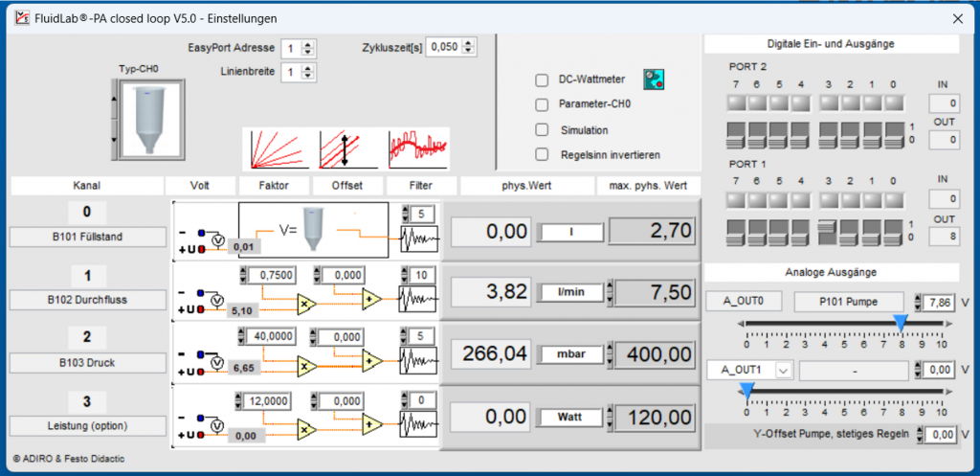Click the linear characteristic curves icon

click(x=276, y=148)
